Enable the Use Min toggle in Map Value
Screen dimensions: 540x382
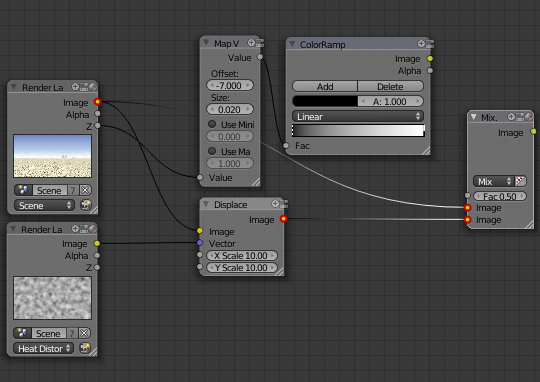212,124
